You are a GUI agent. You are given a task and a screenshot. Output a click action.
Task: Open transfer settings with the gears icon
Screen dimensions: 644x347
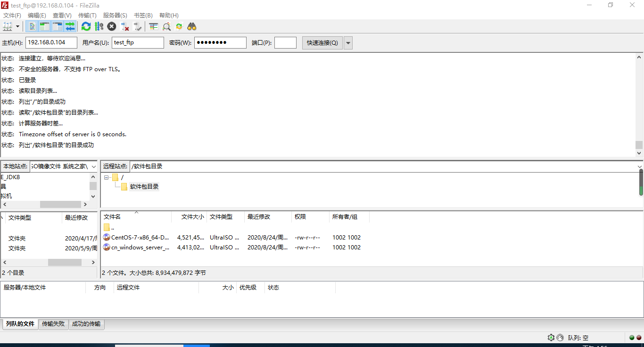99,26
